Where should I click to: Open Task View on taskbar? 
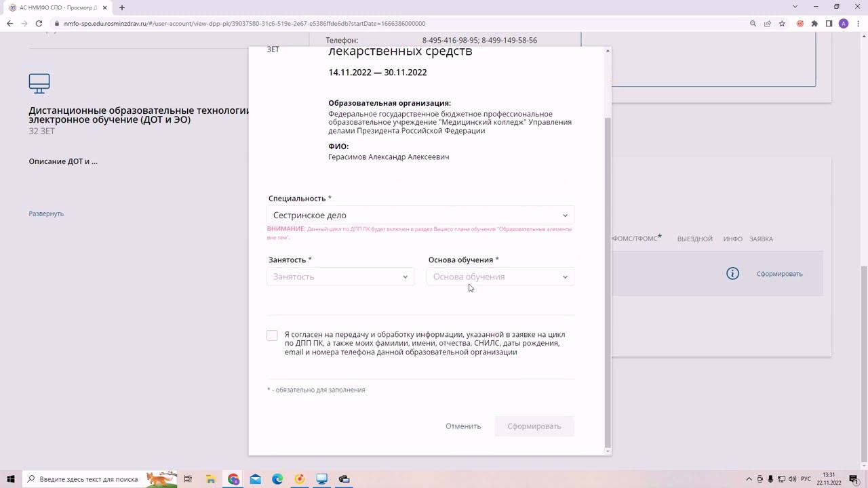(188, 479)
